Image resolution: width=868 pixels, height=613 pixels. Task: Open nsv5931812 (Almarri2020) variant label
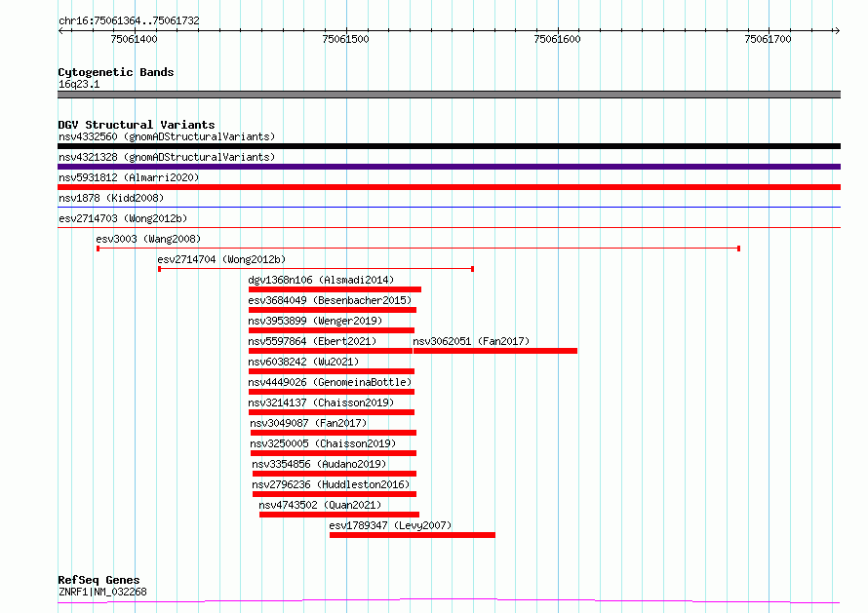129,177
